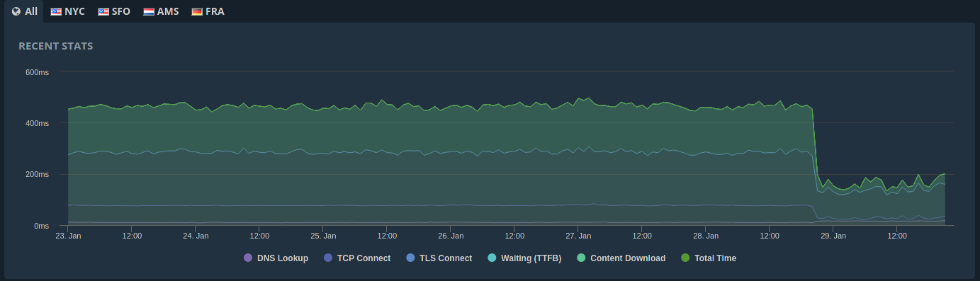The height and width of the screenshot is (281, 980).
Task: Click the teal Waiting (TTFB) legend dot
Action: click(492, 258)
